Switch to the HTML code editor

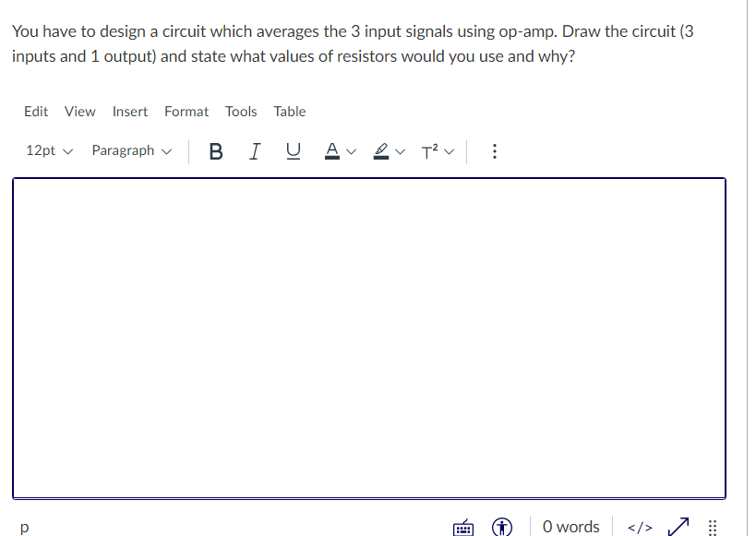point(639,527)
